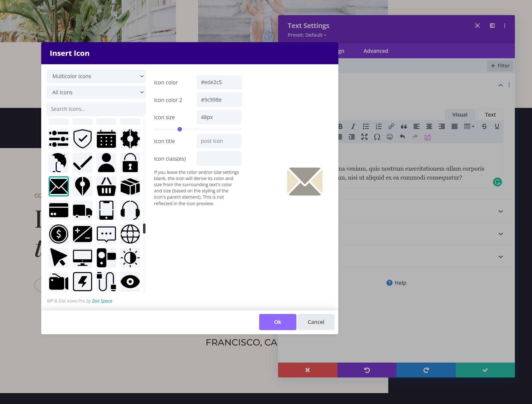Switch to the Visual editor tab
532x404 pixels.
click(x=460, y=115)
